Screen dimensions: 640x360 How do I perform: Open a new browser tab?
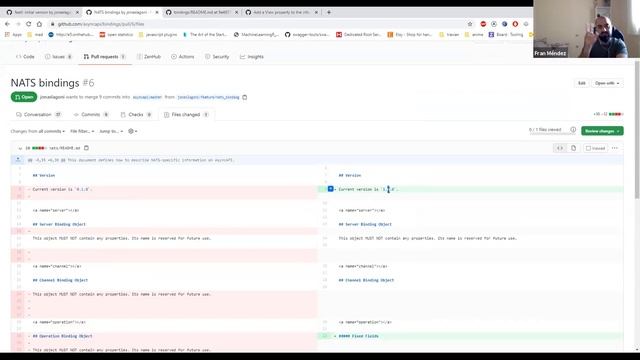coord(329,12)
